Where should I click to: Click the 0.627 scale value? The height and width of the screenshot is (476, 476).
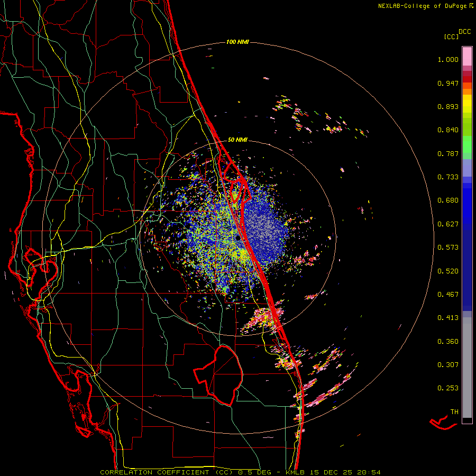(x=448, y=224)
